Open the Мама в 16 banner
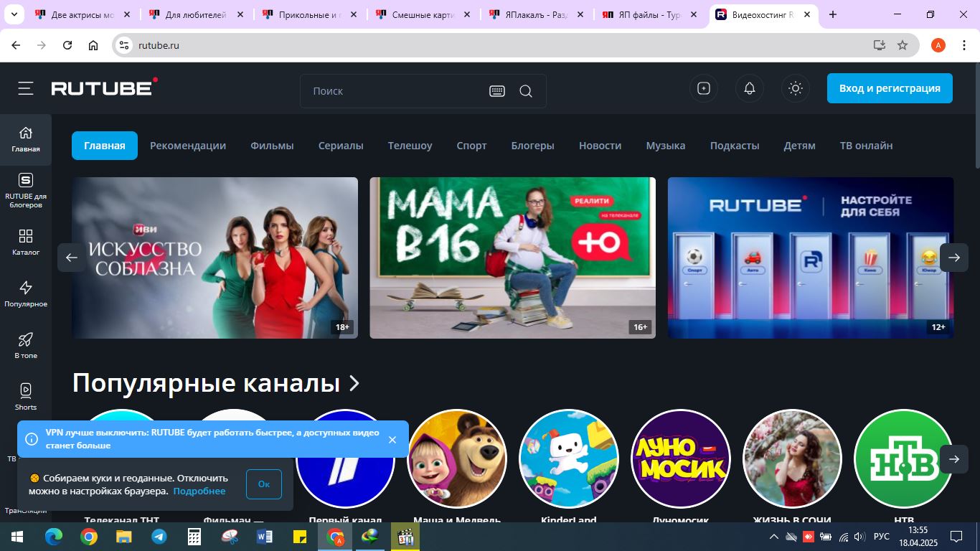 tap(512, 258)
